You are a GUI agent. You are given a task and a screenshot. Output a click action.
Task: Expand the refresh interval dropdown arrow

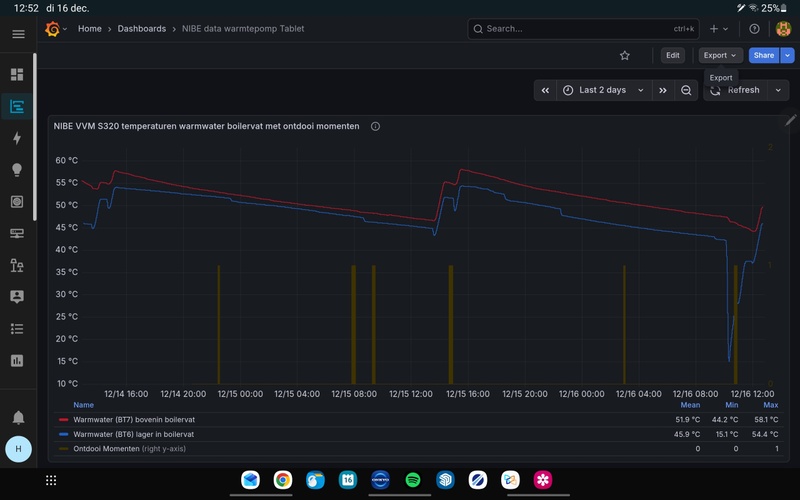click(x=778, y=90)
